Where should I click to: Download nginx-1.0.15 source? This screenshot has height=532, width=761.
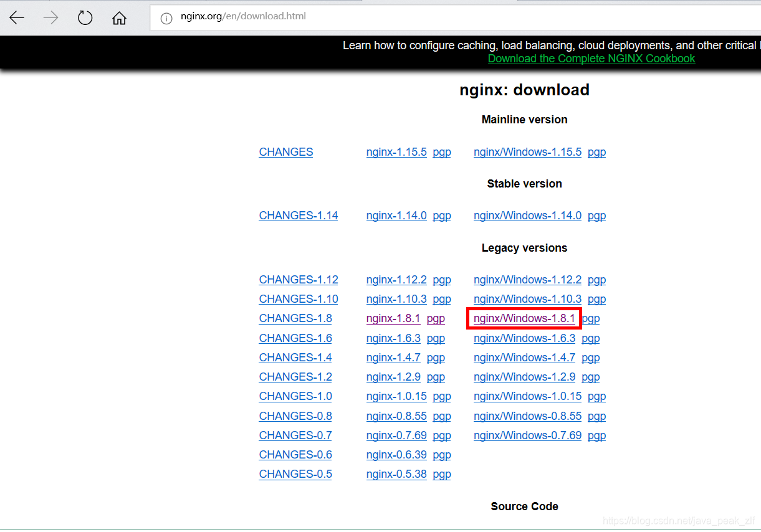(x=396, y=396)
